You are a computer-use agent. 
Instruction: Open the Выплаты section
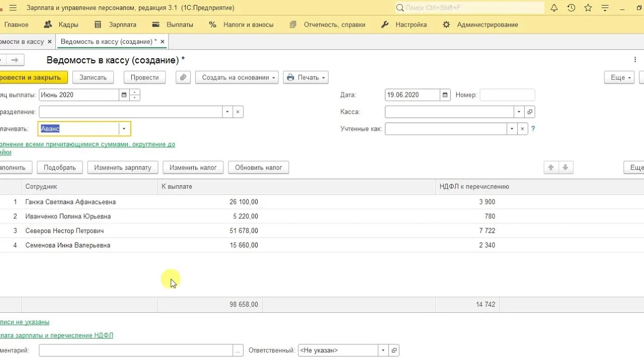pos(173,25)
